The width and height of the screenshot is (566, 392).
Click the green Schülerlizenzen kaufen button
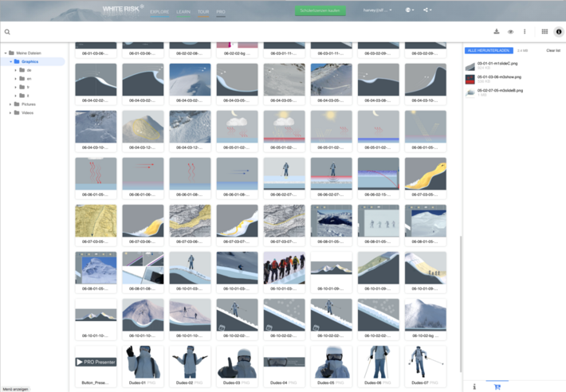coord(320,10)
